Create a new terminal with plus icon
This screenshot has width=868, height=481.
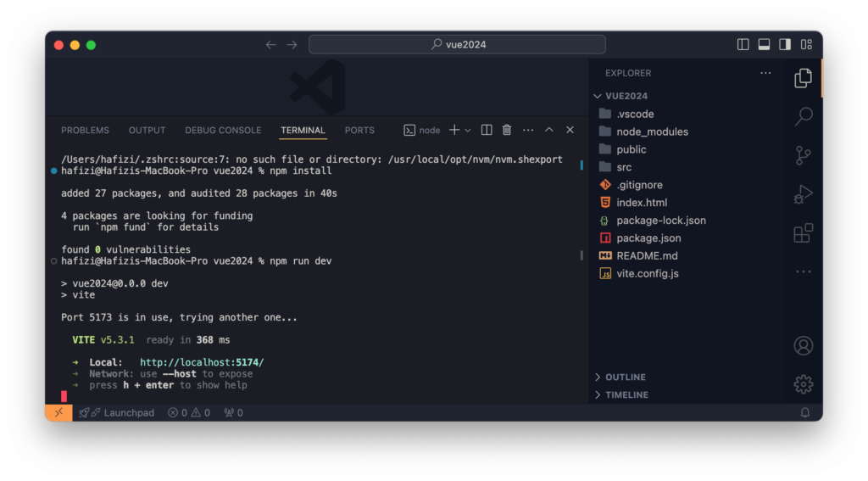(x=454, y=130)
